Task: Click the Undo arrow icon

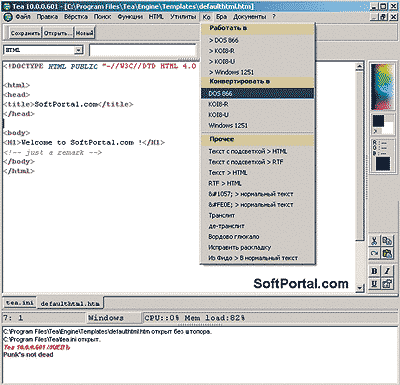Action: 375,253
